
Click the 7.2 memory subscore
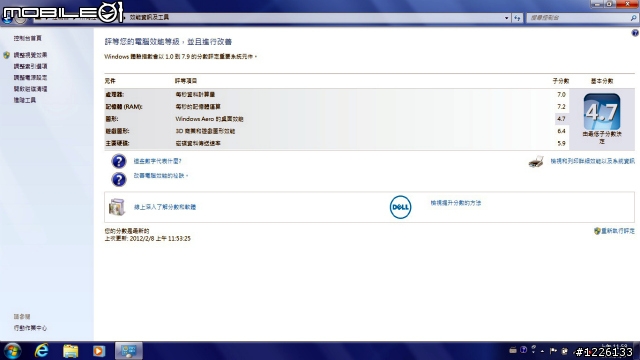(x=561, y=107)
